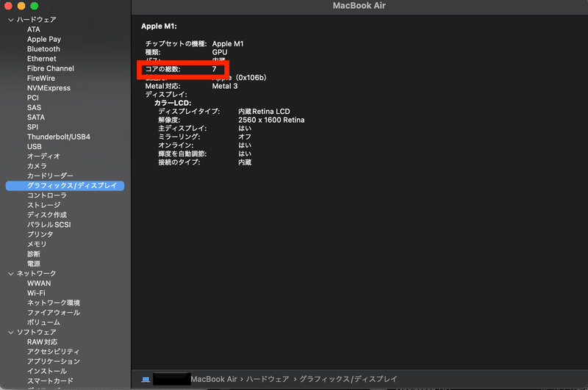Click the laptop icon in path bar
The width and height of the screenshot is (588, 390).
[x=146, y=380]
